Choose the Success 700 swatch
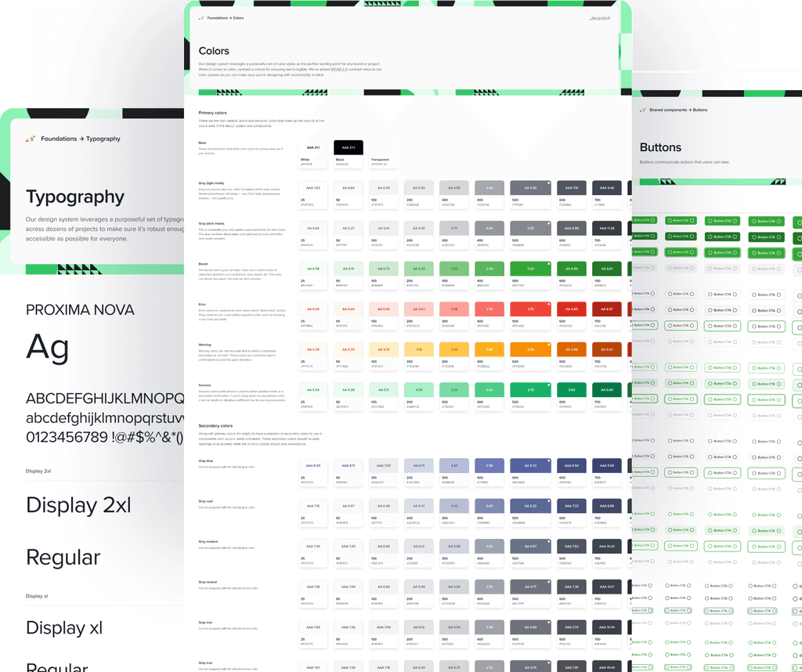 (607, 396)
